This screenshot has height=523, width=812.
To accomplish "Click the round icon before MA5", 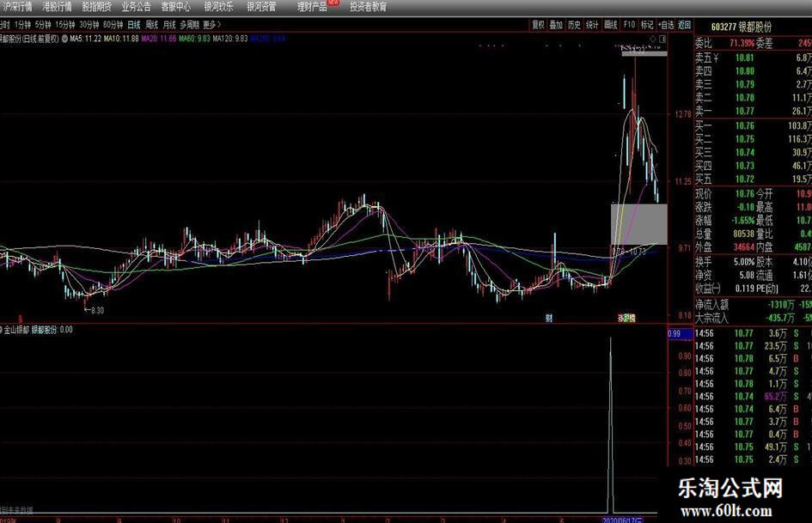I will pos(64,39).
